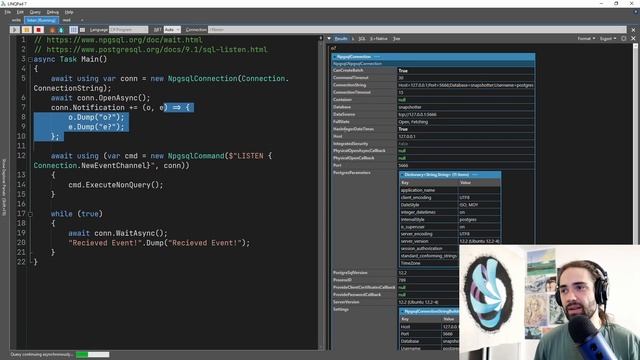
Task: Click the "Recieved Event!" Dump line 20
Action: [x=159, y=243]
